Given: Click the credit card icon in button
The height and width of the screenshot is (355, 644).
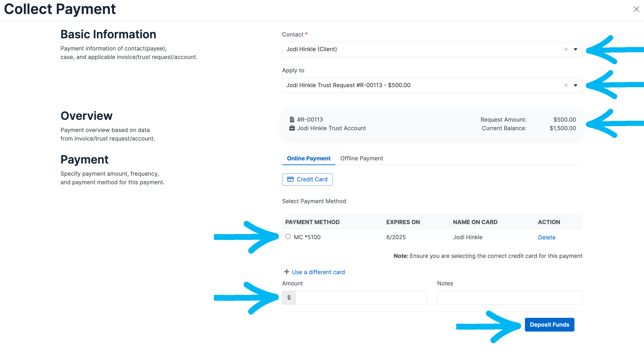Looking at the screenshot, I should pos(290,179).
